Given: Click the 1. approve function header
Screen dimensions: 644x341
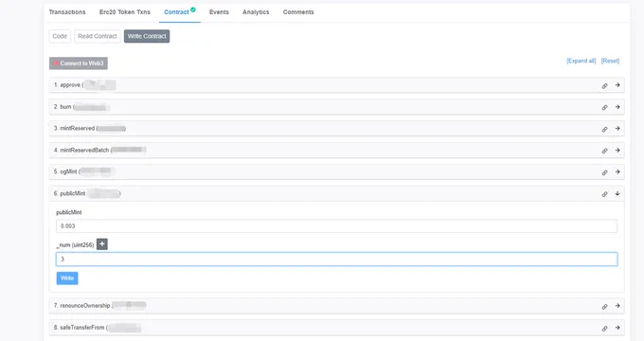Looking at the screenshot, I should (x=336, y=85).
